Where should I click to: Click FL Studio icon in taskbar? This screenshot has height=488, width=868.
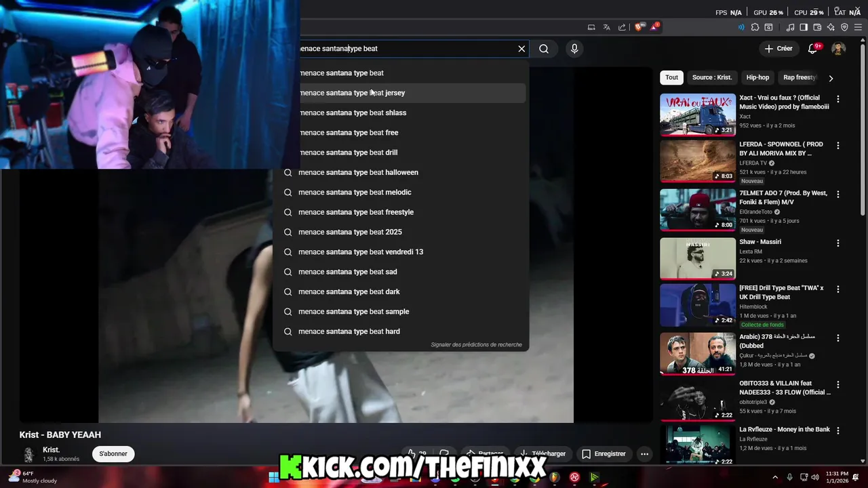[x=554, y=477]
